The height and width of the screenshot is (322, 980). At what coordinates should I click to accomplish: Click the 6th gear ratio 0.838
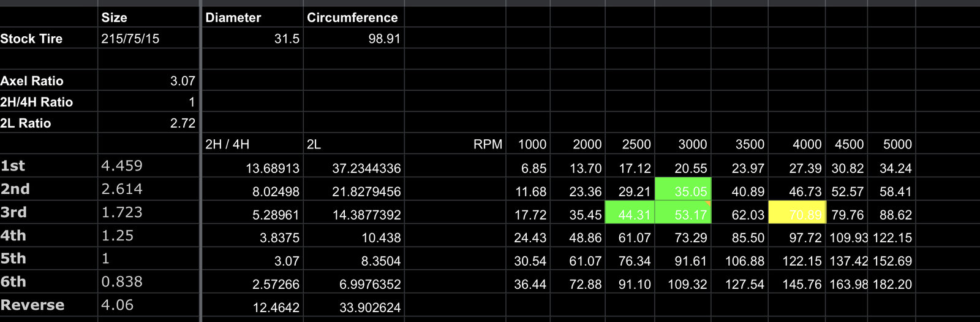coord(148,282)
